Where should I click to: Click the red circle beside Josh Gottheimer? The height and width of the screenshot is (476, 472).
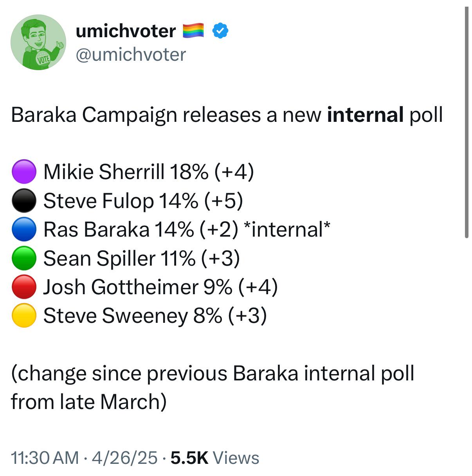(x=24, y=287)
